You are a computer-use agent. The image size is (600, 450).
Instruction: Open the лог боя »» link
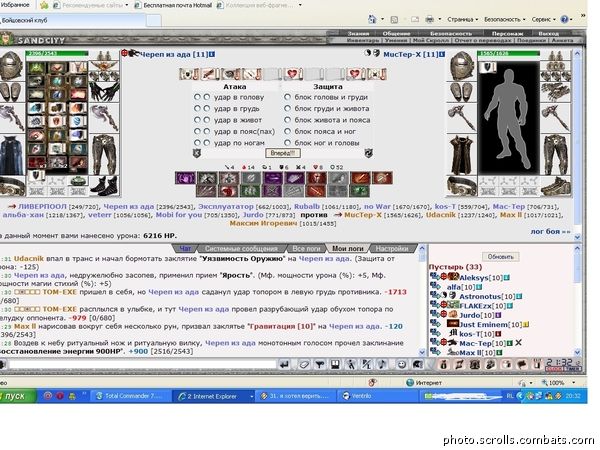[x=550, y=232]
